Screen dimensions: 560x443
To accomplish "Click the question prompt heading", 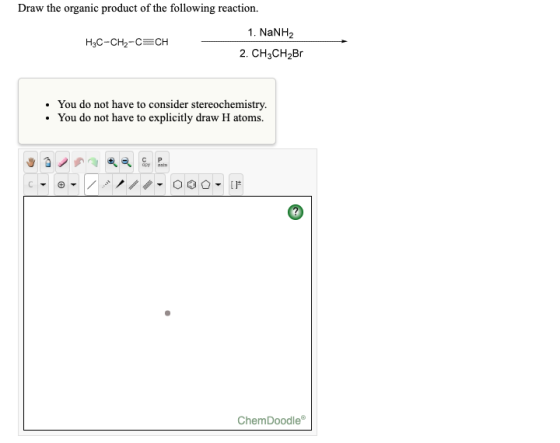I will (138, 8).
